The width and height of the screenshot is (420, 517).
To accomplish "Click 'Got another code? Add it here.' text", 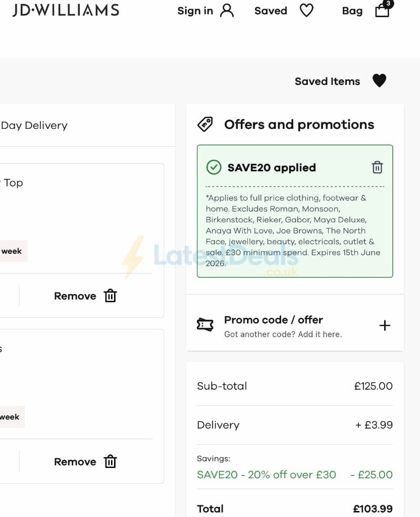I will [x=283, y=335].
